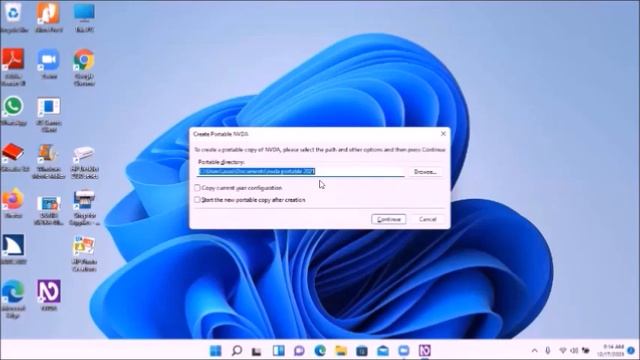This screenshot has height=360, width=640.
Task: Open the Widgets taskbar icon
Action: click(x=278, y=350)
